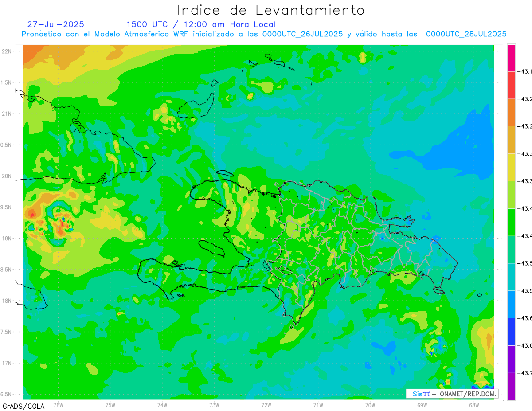Pick the dark blue swatch in the color bar
Screen dimensions: 532x411
point(511,332)
